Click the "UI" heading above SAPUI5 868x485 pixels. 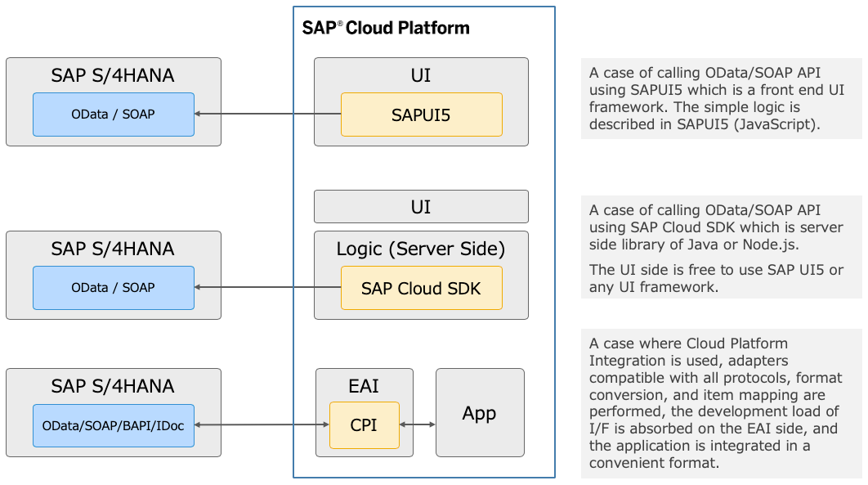[x=421, y=75]
